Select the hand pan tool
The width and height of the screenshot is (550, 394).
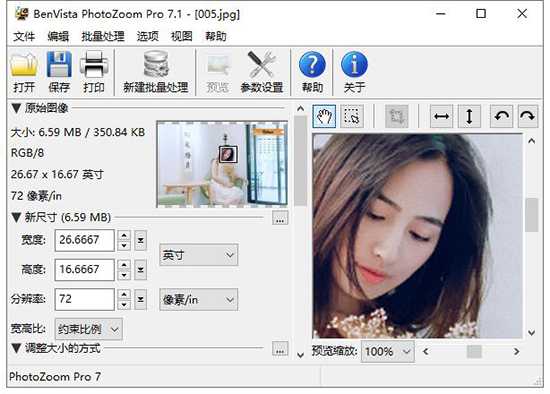pos(324,116)
